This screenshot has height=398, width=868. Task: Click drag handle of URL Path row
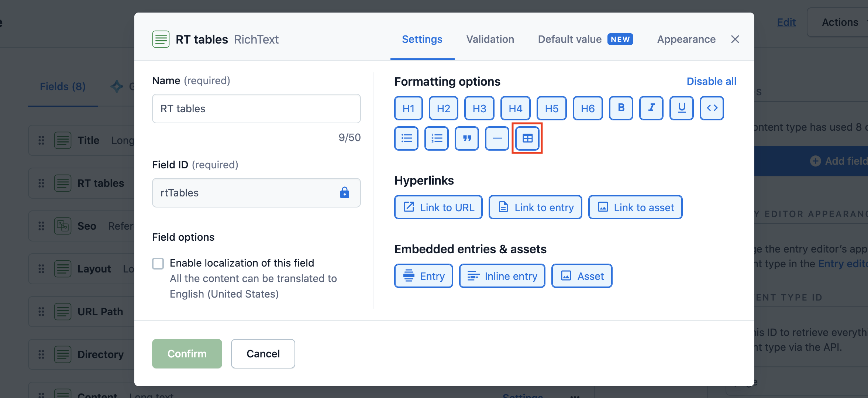[x=41, y=312]
